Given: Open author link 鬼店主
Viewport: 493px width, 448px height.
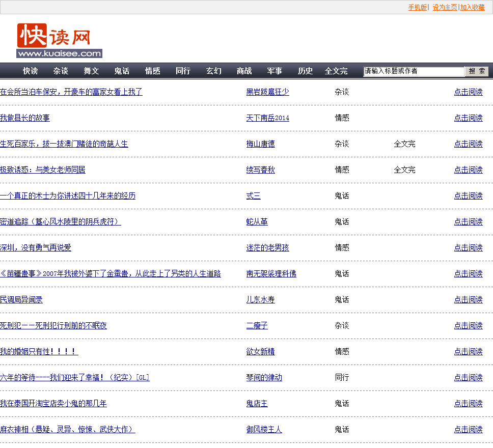Looking at the screenshot, I should pyautogui.click(x=257, y=403).
